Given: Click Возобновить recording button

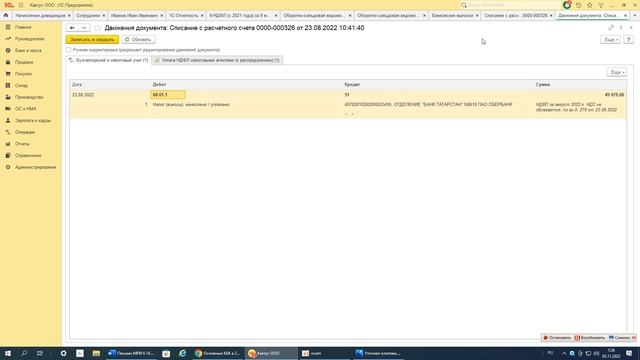Looking at the screenshot, I should (590, 338).
